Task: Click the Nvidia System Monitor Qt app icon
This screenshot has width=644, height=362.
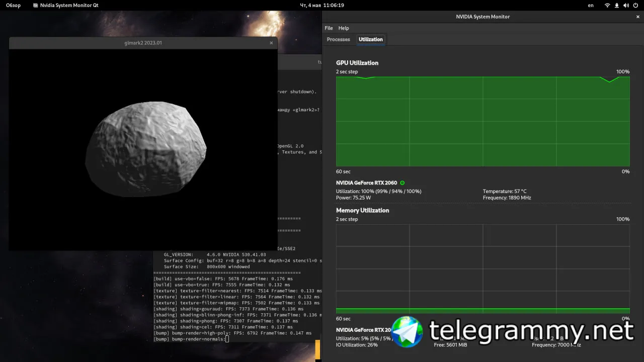Action: coord(35,6)
